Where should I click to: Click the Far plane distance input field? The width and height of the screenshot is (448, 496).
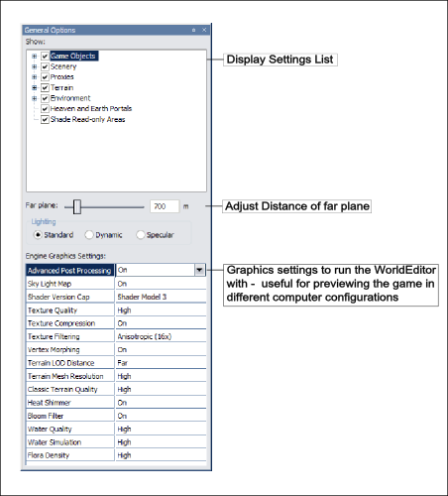pos(165,206)
